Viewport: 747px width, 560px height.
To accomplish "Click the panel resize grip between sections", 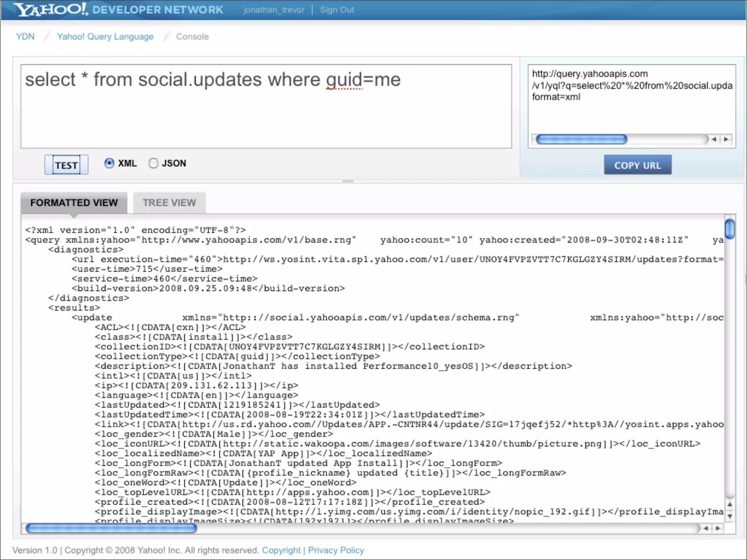I will pyautogui.click(x=348, y=181).
